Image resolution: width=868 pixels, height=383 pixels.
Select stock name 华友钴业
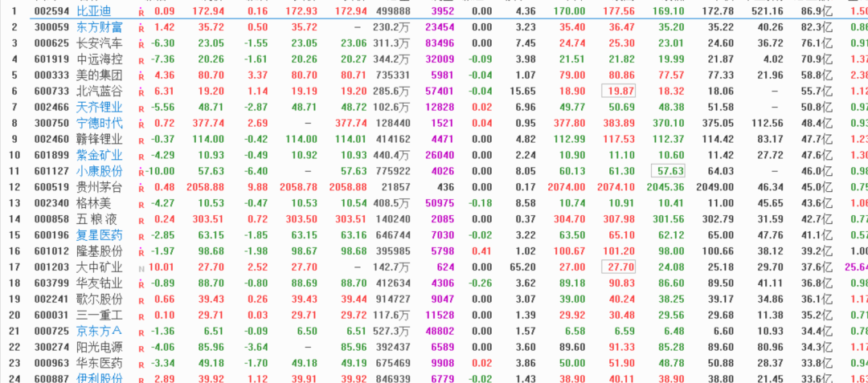100,283
